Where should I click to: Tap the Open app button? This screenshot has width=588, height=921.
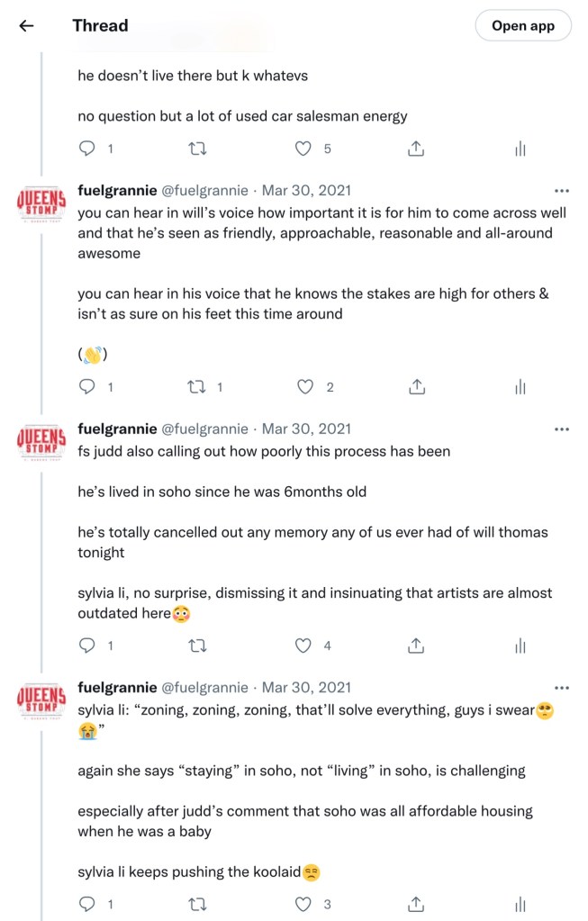point(522,26)
